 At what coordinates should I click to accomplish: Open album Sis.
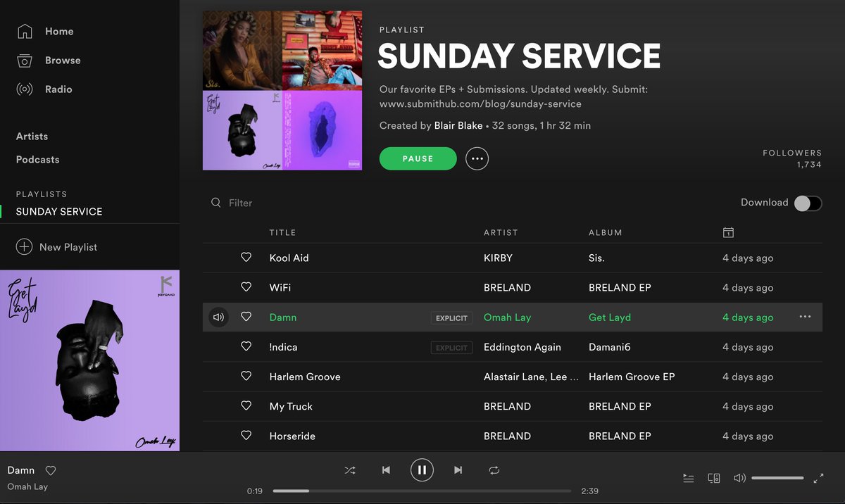596,258
